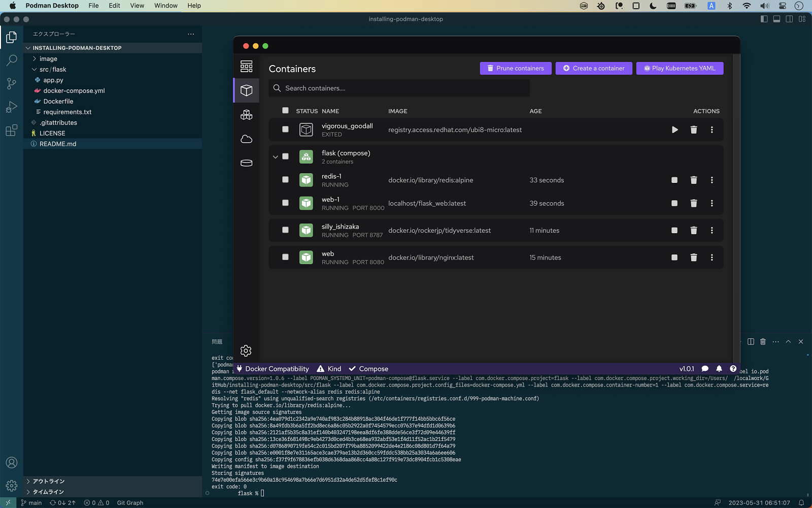Check the flask (compose) group checkbox
The image size is (812, 508).
pyautogui.click(x=285, y=156)
